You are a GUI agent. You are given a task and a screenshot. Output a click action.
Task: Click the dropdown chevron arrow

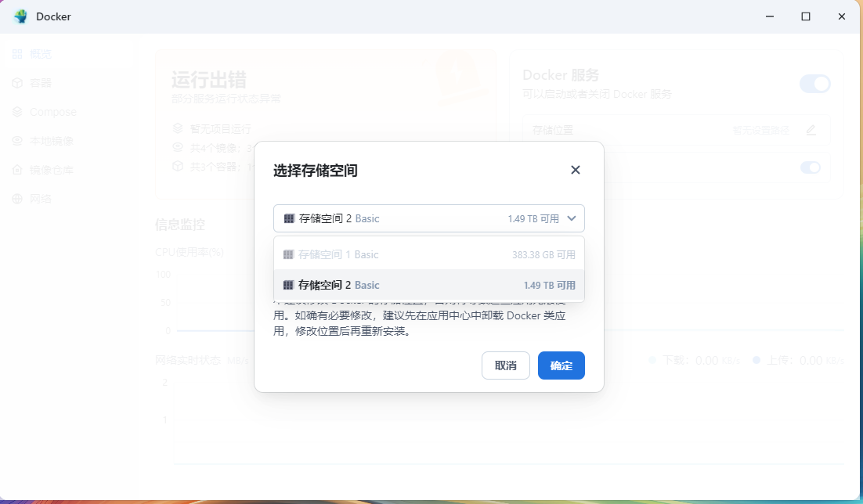[572, 218]
